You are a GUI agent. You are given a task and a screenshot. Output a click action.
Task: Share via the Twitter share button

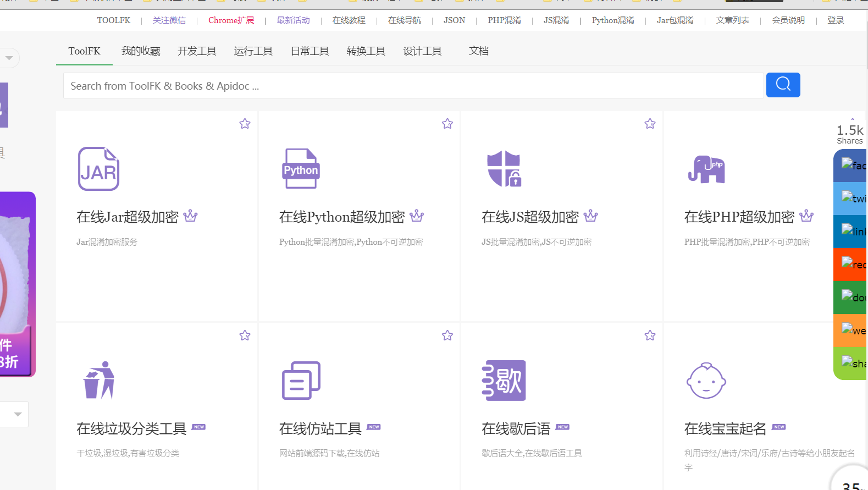coord(850,199)
